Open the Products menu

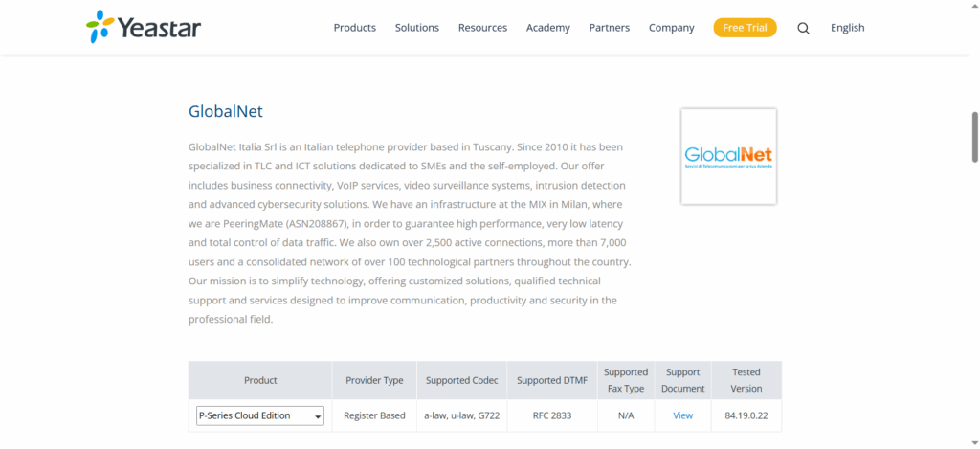[x=354, y=28]
